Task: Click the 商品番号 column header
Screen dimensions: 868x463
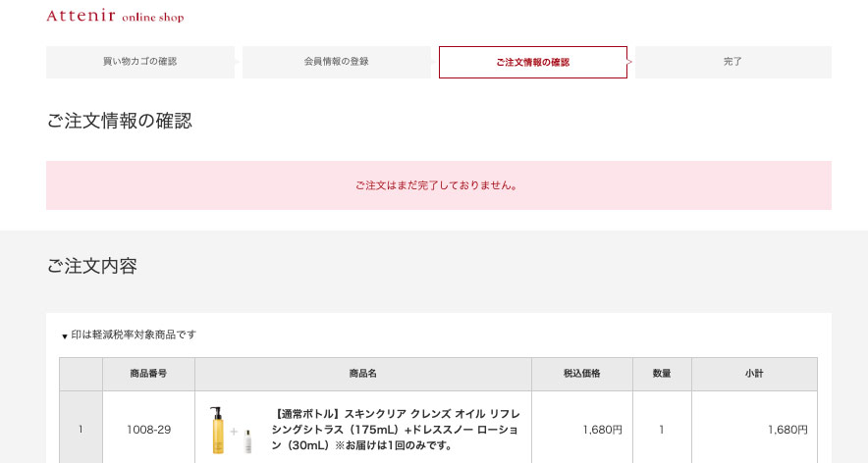Action: (x=148, y=374)
